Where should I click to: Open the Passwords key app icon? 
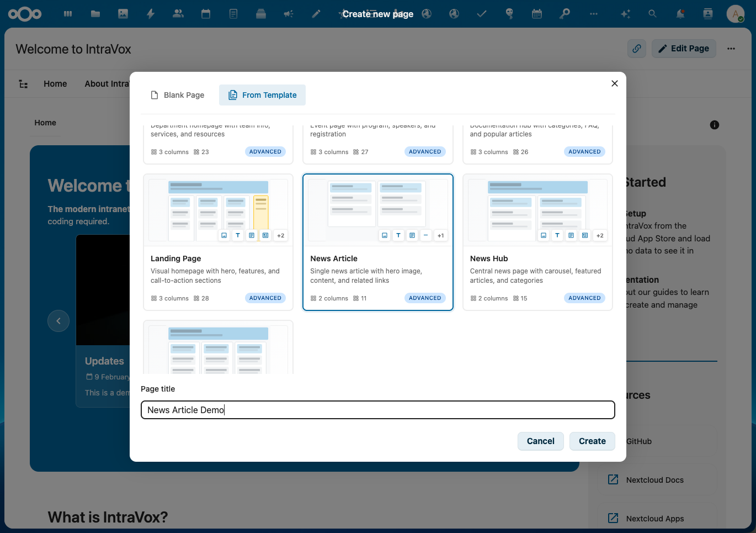pos(565,13)
